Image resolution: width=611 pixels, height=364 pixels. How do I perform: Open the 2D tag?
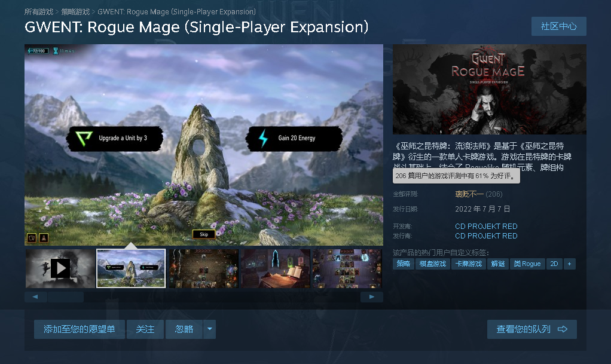554,264
